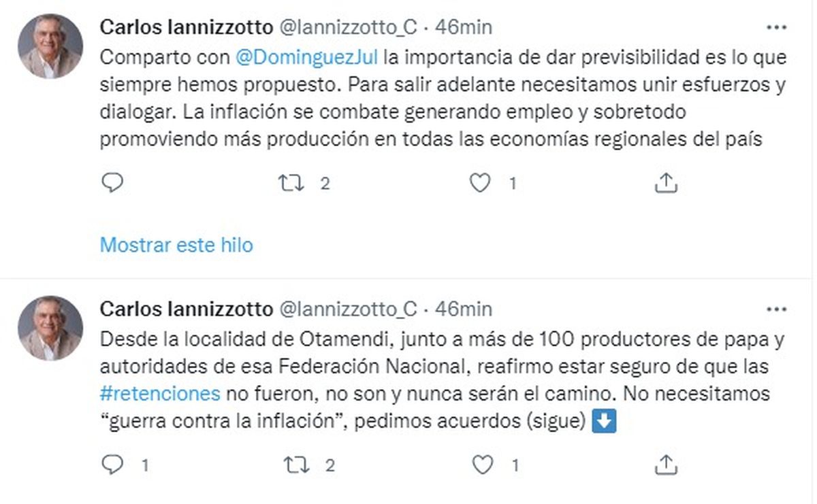Viewport: 817px width, 504px height.
Task: Open the first tweet's 46min timestamp
Action: 463,27
